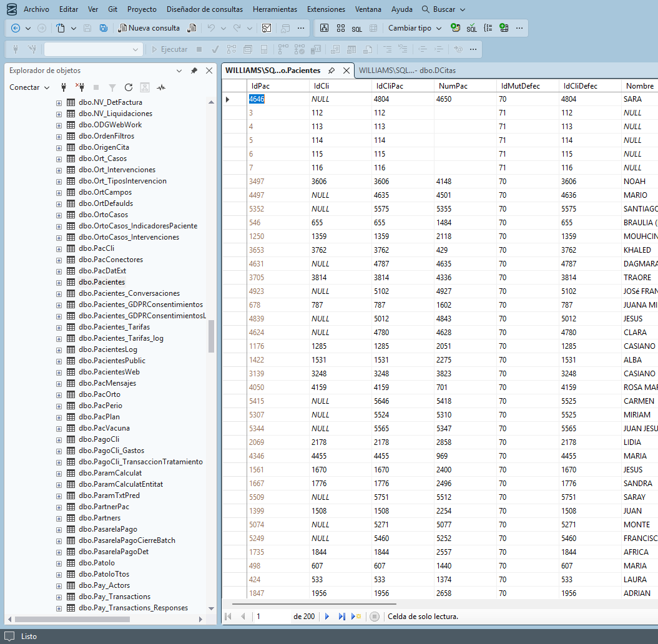This screenshot has width=658, height=644.
Task: Click IdPac cell 5352
Action: [278, 209]
